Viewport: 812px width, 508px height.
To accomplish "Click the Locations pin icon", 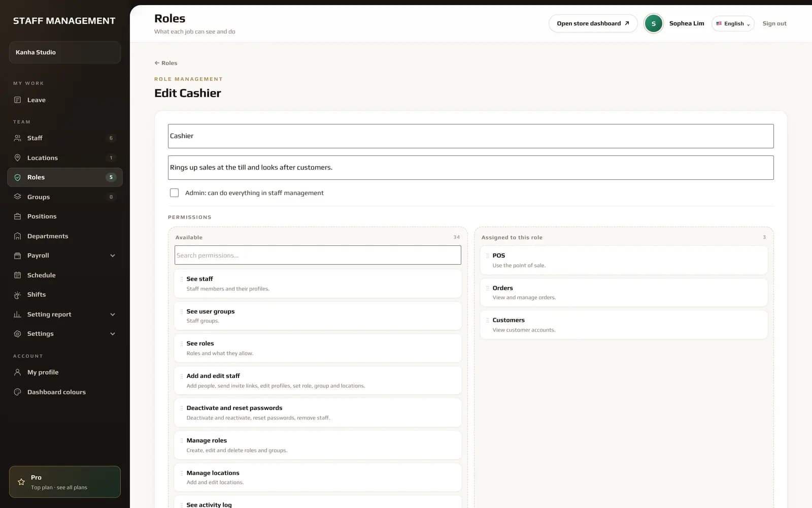I will (x=17, y=158).
